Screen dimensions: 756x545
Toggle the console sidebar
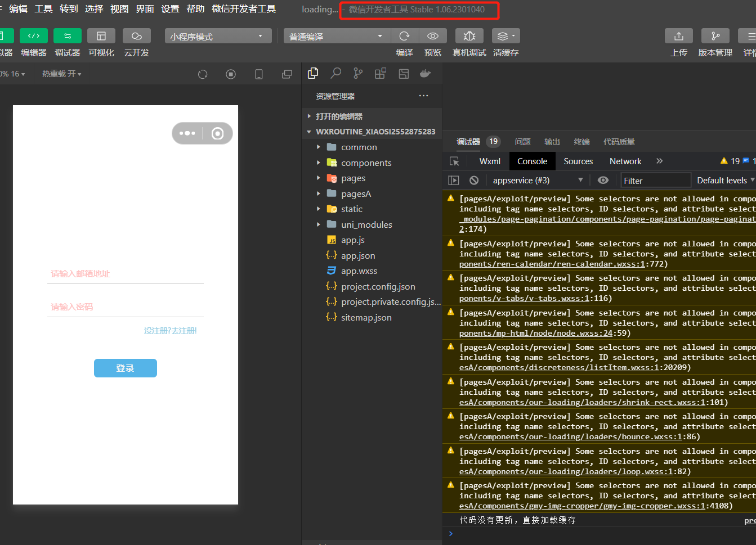454,181
